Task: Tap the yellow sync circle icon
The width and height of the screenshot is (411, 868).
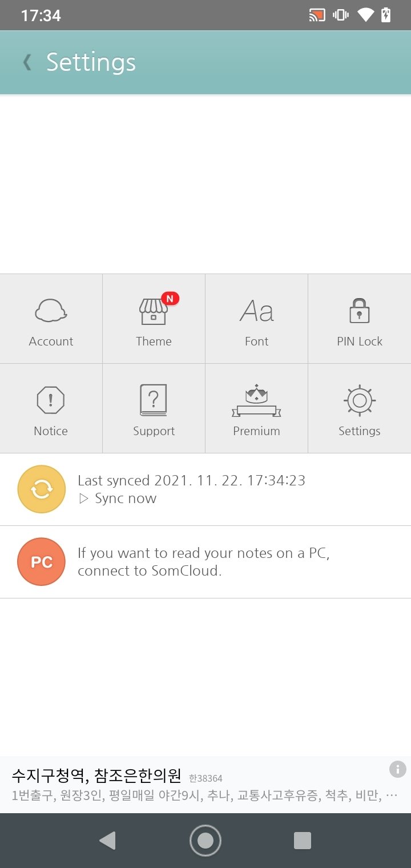Action: coord(42,489)
